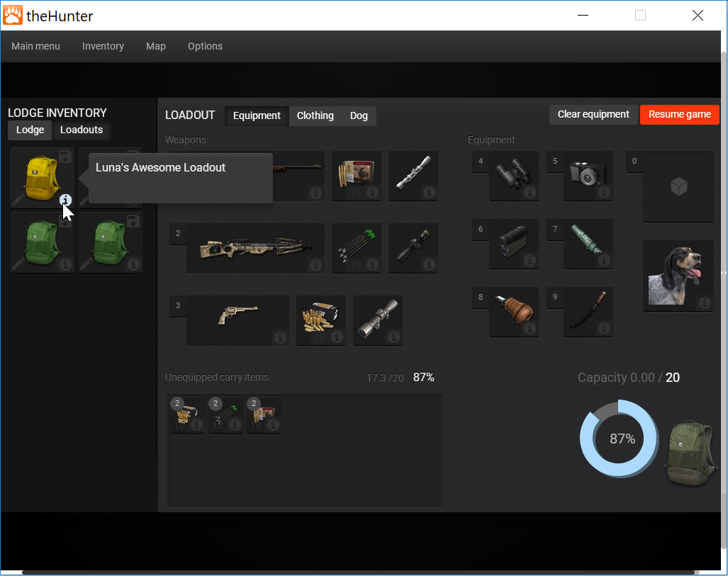Open the Inventory menu
Screen dimensions: 728x576
point(103,47)
